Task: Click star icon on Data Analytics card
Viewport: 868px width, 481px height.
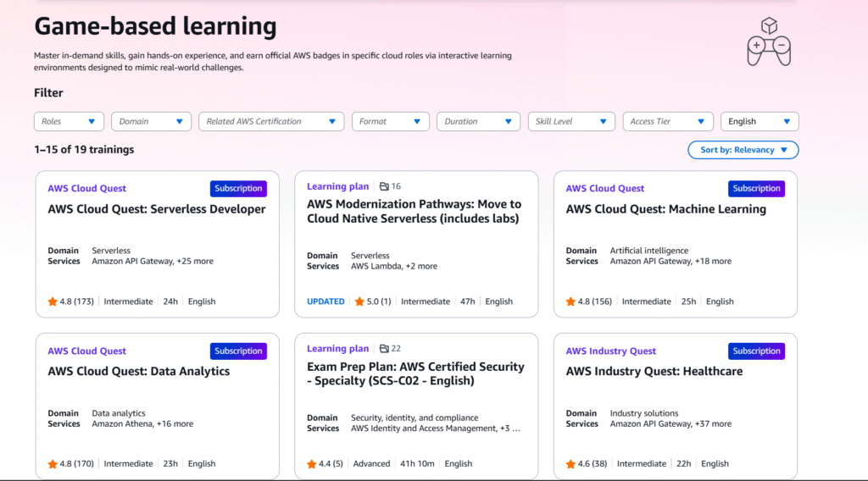Action: (x=53, y=464)
